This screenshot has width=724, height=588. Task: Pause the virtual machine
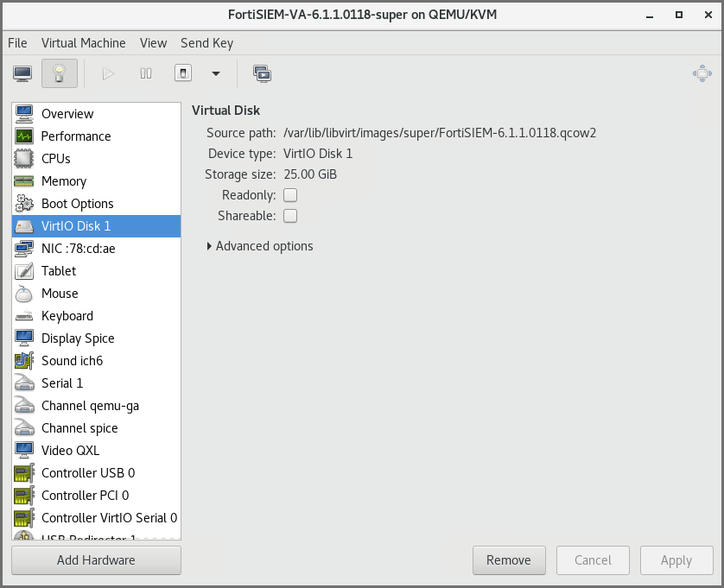[x=145, y=73]
